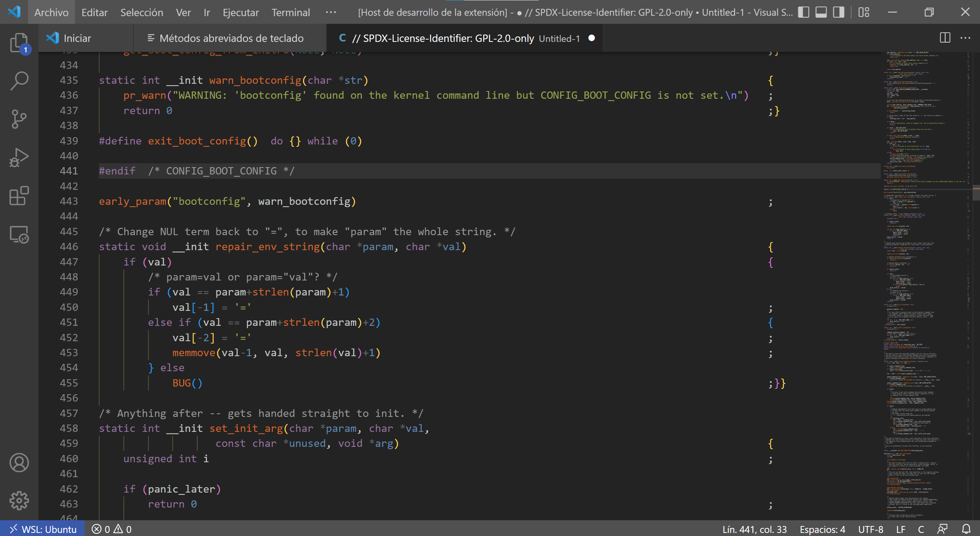Open the Archivo menu
The height and width of the screenshot is (536, 980).
coord(52,12)
